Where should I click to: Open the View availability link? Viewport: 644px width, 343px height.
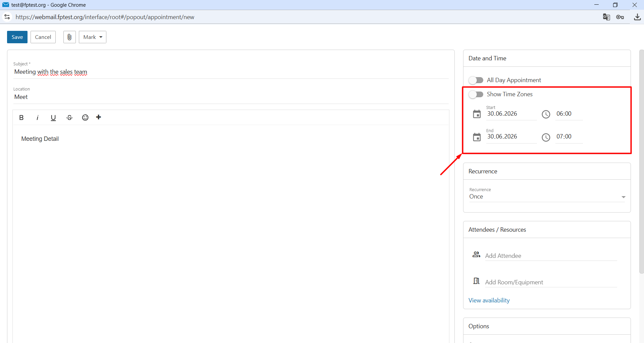[489, 300]
